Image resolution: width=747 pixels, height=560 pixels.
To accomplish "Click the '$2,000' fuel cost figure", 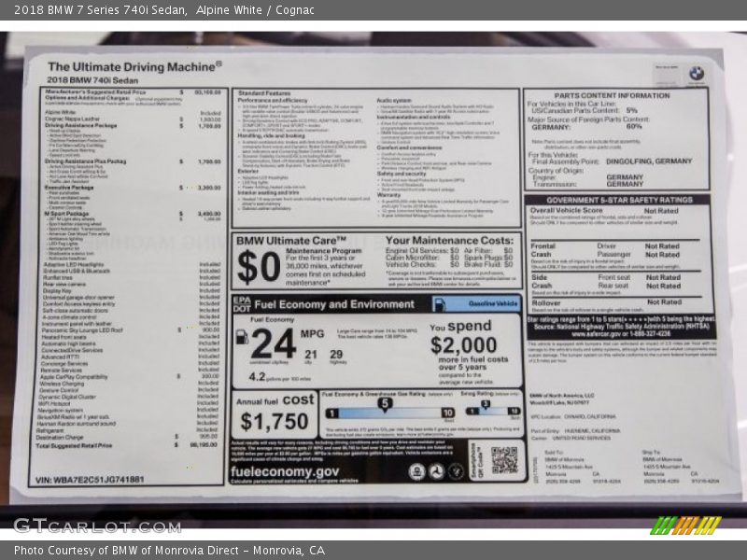I will (463, 344).
